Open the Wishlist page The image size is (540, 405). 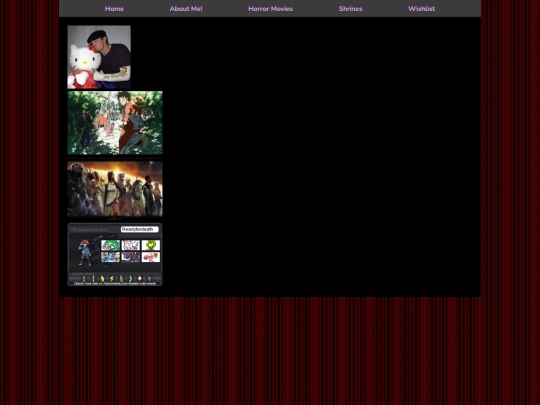422,9
